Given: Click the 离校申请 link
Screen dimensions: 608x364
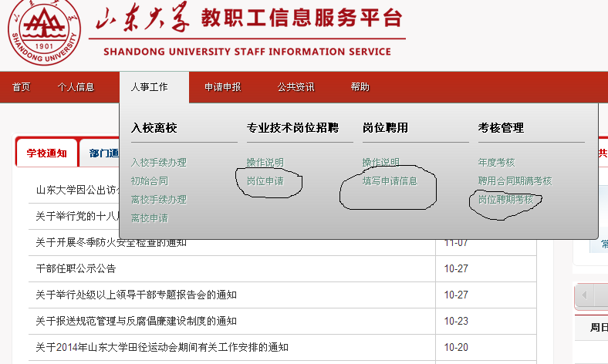Looking at the screenshot, I should tap(149, 218).
